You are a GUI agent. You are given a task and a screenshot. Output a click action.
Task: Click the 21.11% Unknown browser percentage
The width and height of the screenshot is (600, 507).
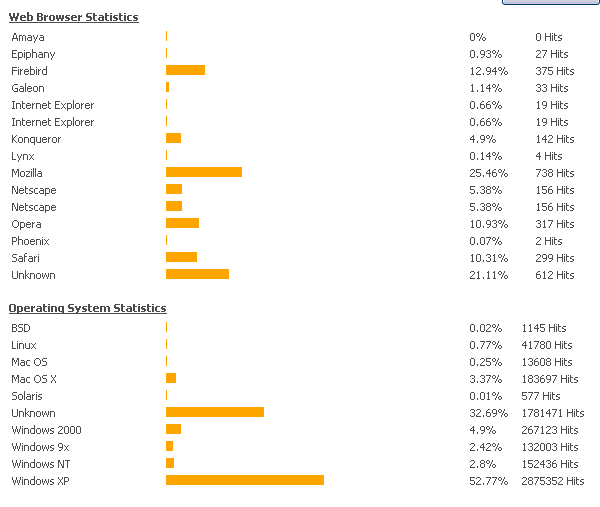pos(488,275)
